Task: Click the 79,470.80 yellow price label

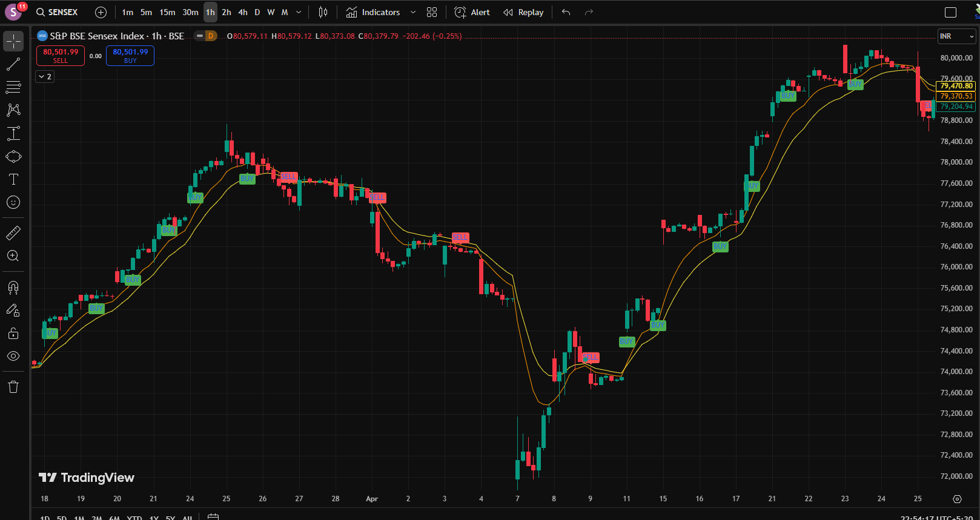Action: pos(956,86)
